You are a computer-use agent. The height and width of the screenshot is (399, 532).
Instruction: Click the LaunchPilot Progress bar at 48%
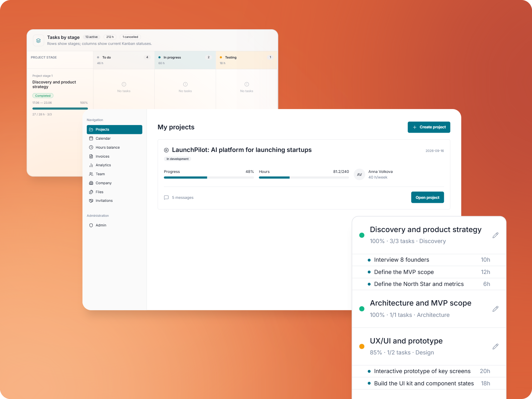pos(209,178)
